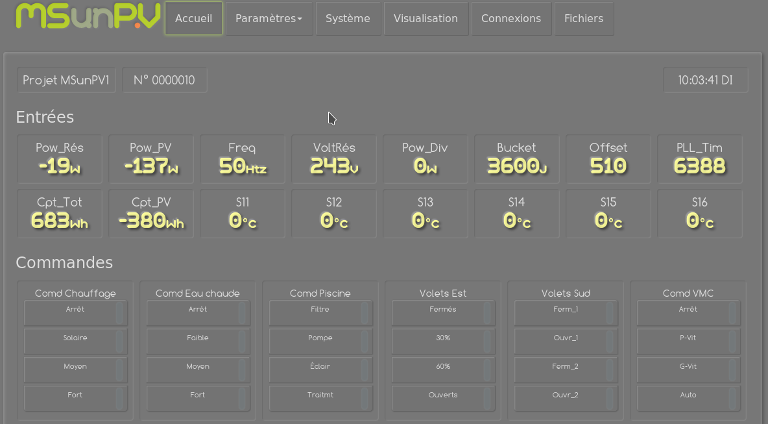Click the N° 0000010 serial field
Viewport: 768px width, 424px height.
(x=165, y=80)
